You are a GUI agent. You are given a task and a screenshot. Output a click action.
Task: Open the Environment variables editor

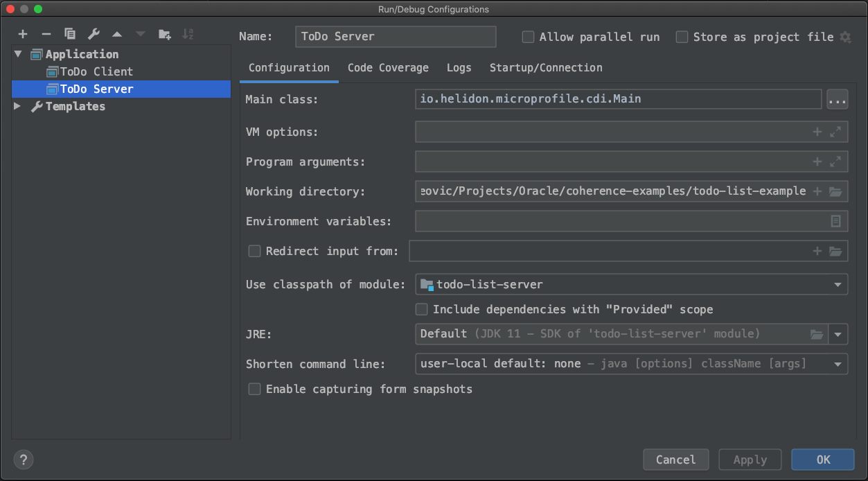tap(836, 220)
